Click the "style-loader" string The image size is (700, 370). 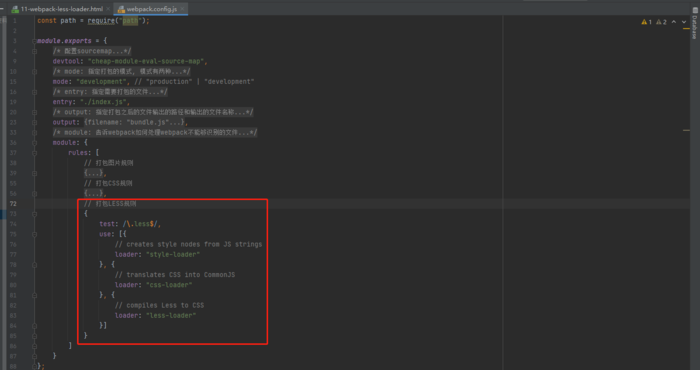[x=173, y=254]
